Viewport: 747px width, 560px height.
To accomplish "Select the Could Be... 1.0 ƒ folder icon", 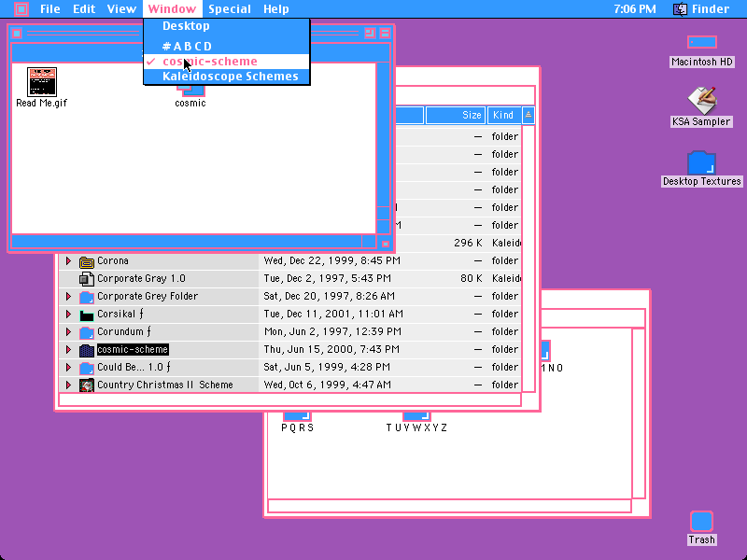I will 86,368.
